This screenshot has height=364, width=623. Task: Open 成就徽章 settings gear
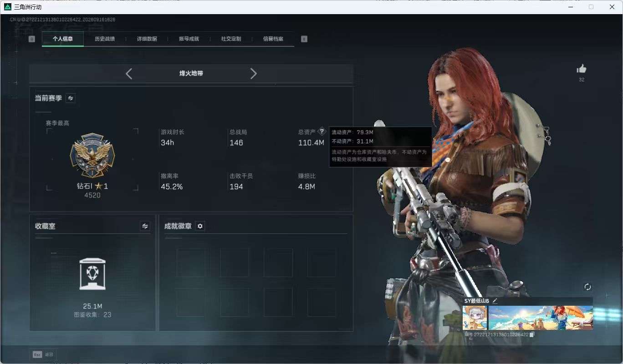coord(200,226)
